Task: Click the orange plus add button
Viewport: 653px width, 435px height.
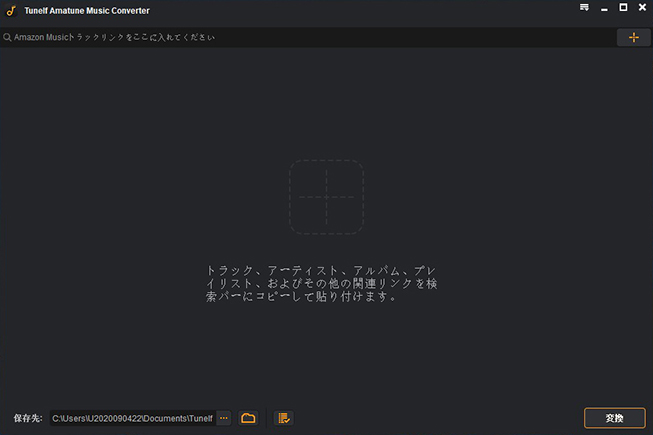Action: coord(633,37)
